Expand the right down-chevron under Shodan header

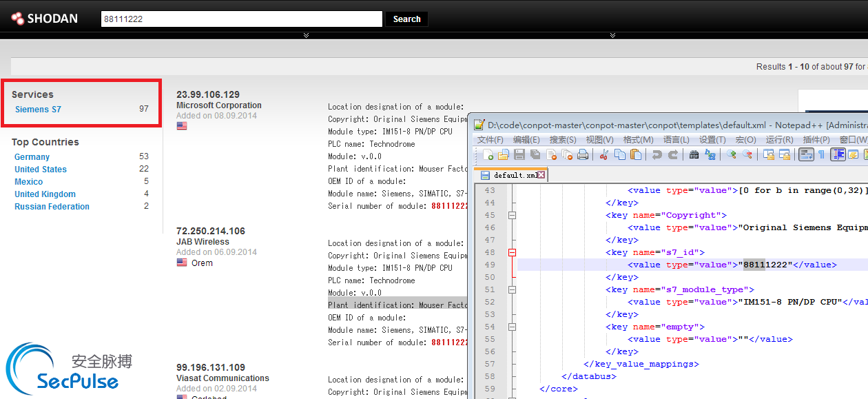pyautogui.click(x=612, y=35)
